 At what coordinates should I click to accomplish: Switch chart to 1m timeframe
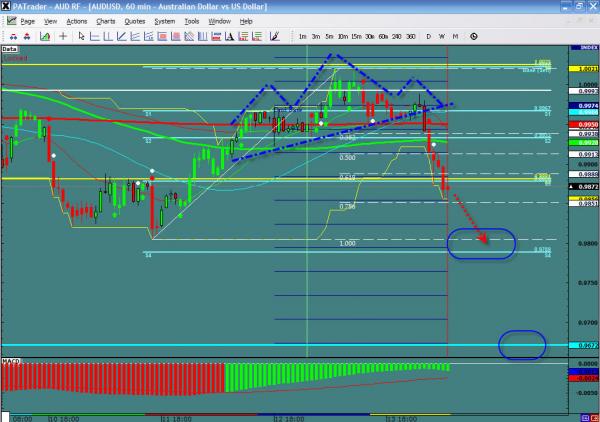pos(303,36)
